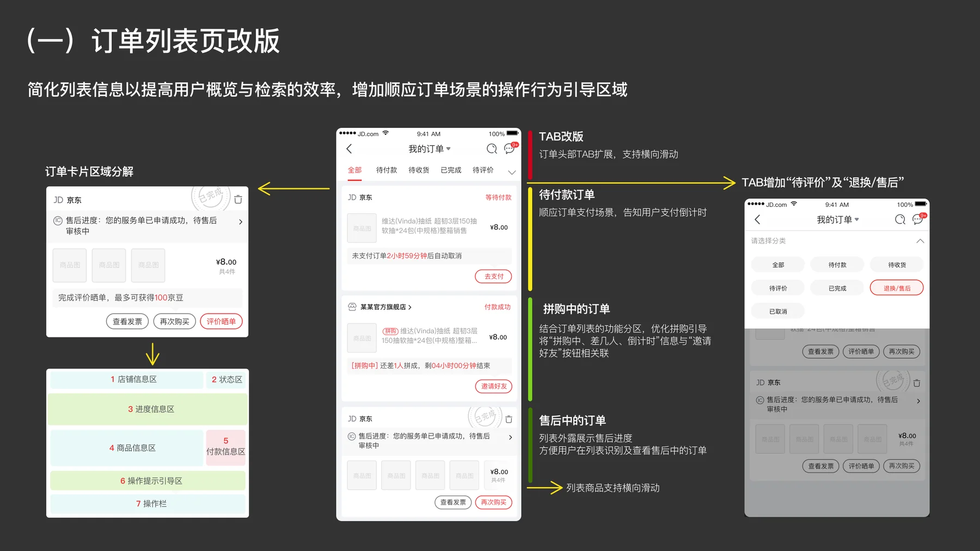
Task: Tap the chat bubble icon on the right mockup
Action: [918, 219]
